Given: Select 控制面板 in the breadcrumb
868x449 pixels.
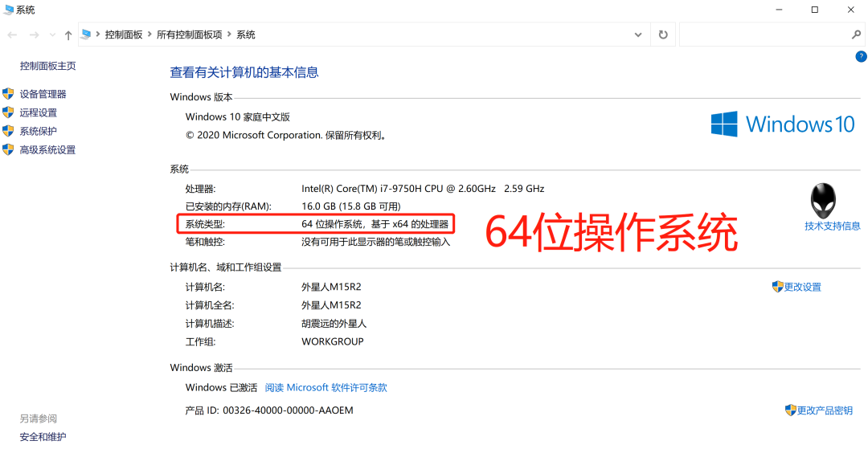Looking at the screenshot, I should [124, 35].
